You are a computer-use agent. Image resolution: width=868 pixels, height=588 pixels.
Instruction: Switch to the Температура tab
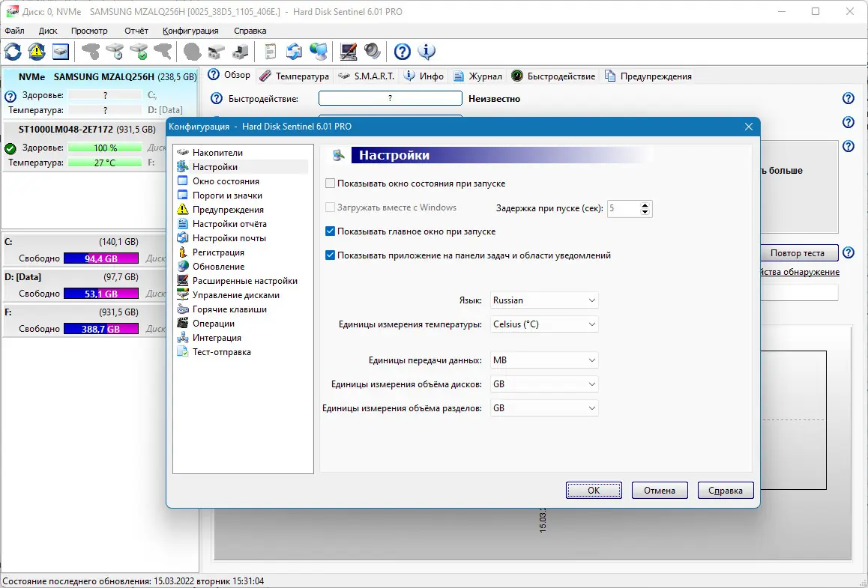(x=301, y=76)
